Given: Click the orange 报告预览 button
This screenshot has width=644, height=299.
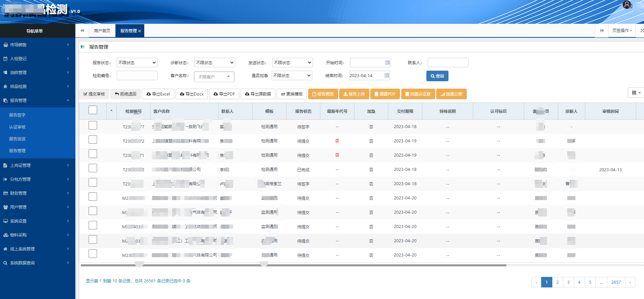Looking at the screenshot, I should 323,94.
